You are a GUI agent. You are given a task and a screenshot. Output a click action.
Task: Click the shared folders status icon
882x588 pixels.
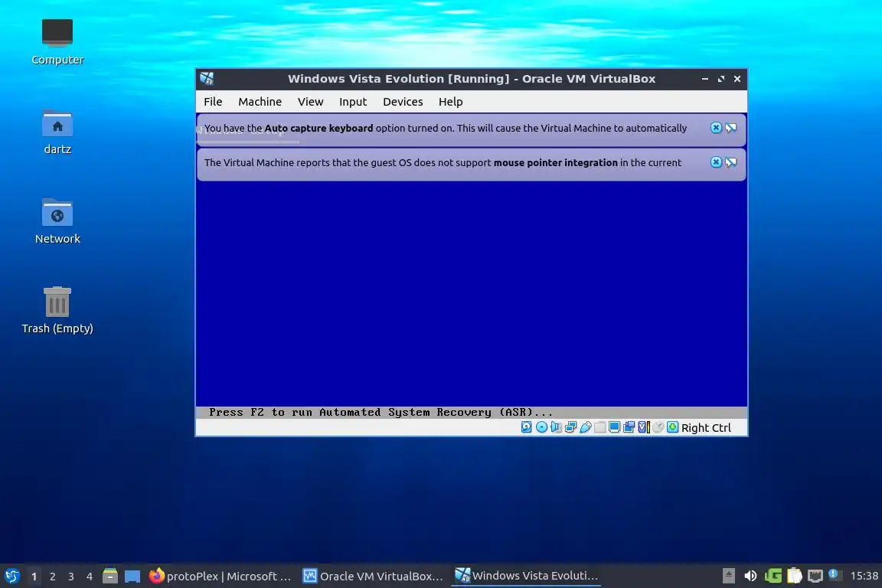coord(600,427)
